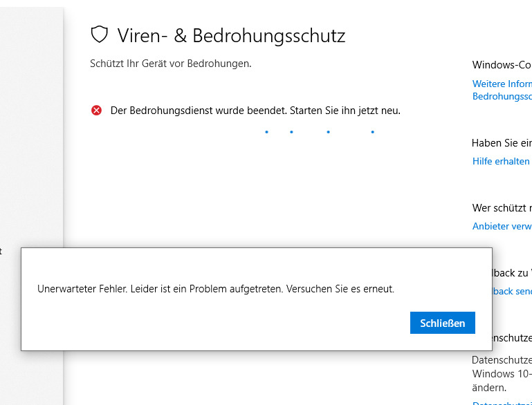
Task: Open the "Weitere Inform..." link
Action: [502, 84]
